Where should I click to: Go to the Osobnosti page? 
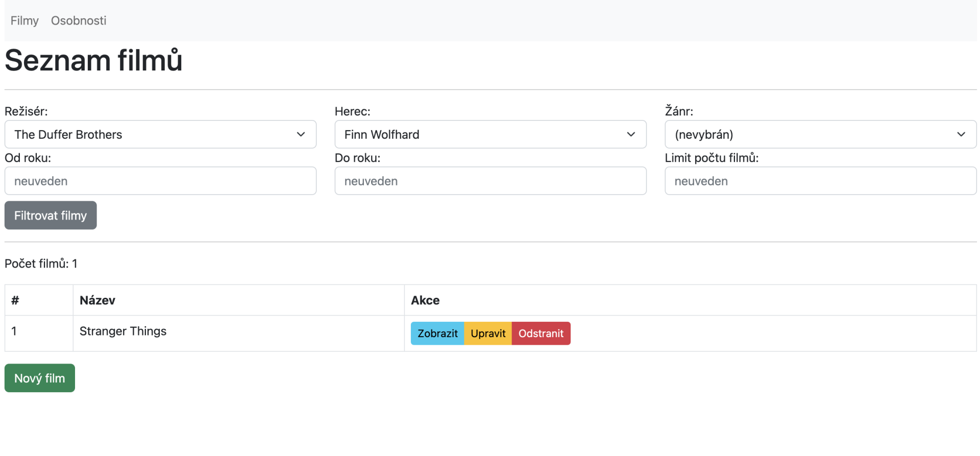79,20
